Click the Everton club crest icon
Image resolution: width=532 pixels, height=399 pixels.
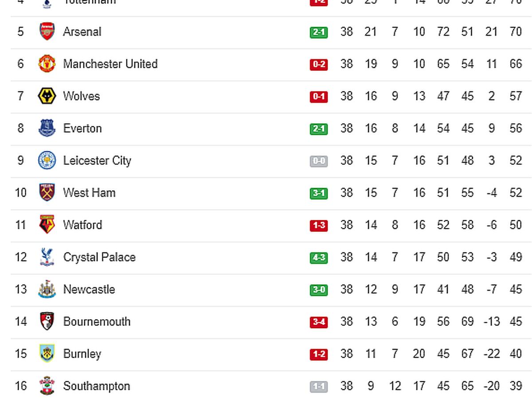coord(47,129)
